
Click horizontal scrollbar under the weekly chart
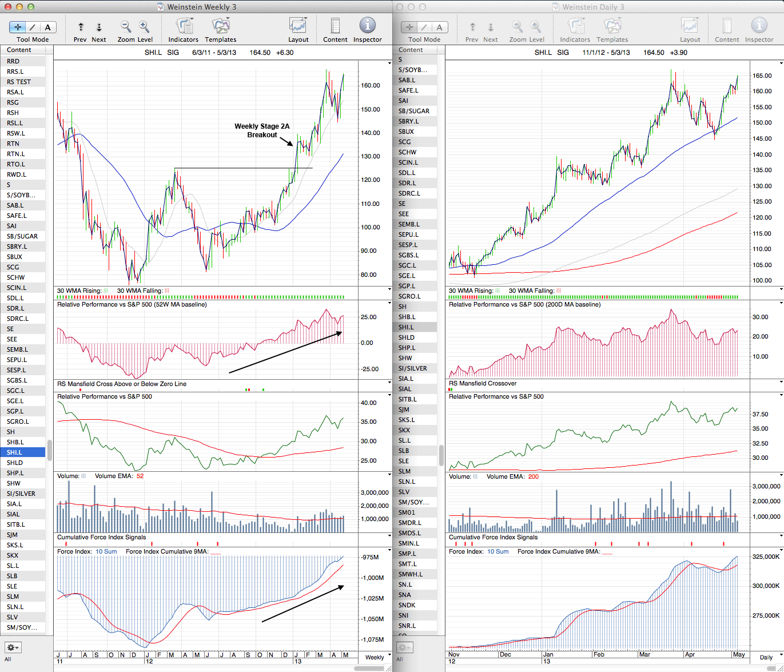coord(372,668)
